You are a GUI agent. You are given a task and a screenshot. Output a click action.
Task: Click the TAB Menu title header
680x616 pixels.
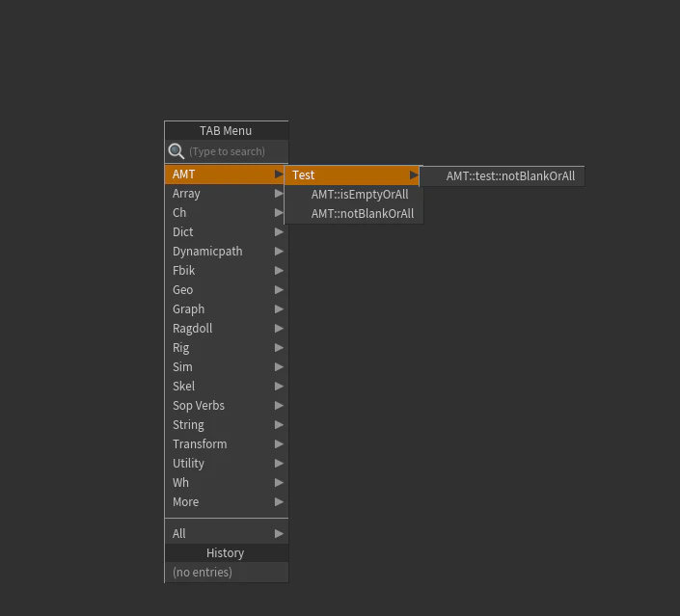point(227,130)
